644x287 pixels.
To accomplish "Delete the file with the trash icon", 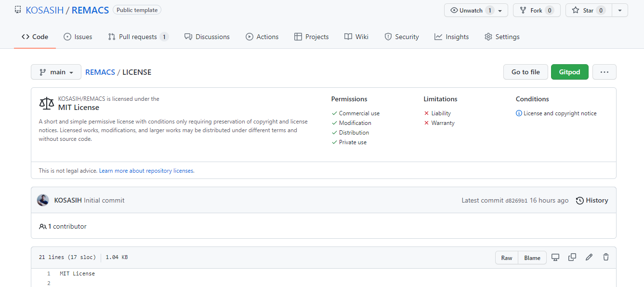I will point(606,257).
